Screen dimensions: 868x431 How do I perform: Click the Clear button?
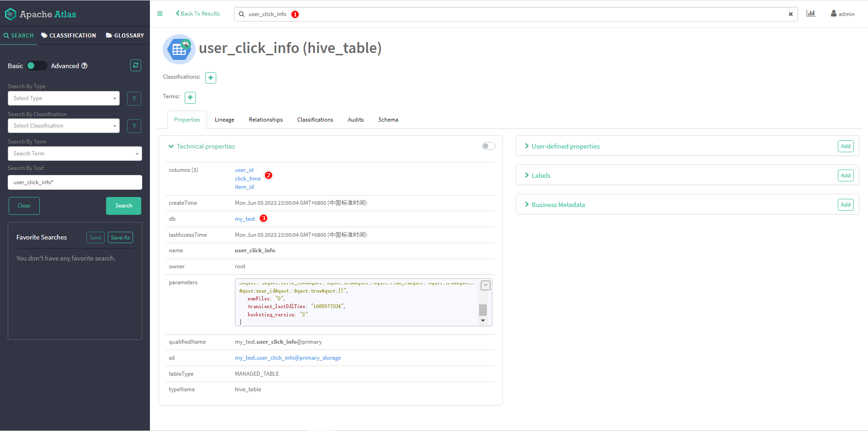24,206
